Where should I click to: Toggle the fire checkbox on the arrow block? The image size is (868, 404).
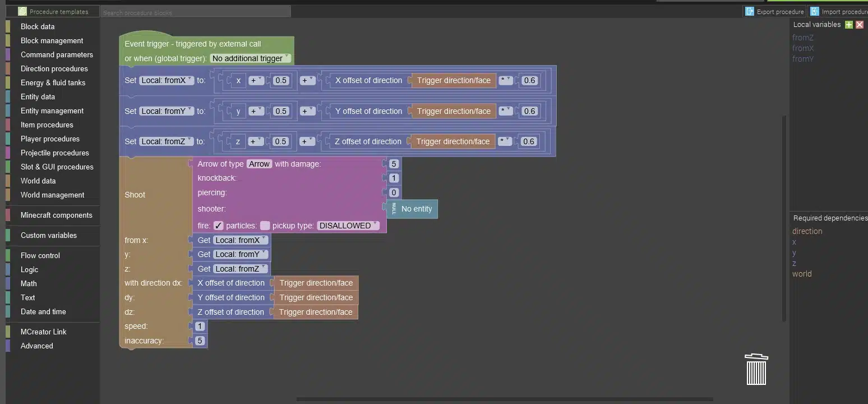219,226
